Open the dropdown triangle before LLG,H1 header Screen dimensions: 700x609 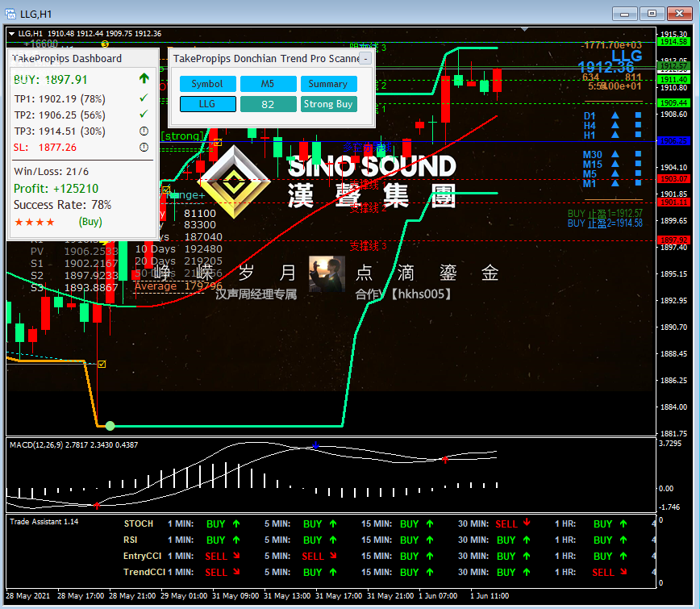[x=11, y=34]
